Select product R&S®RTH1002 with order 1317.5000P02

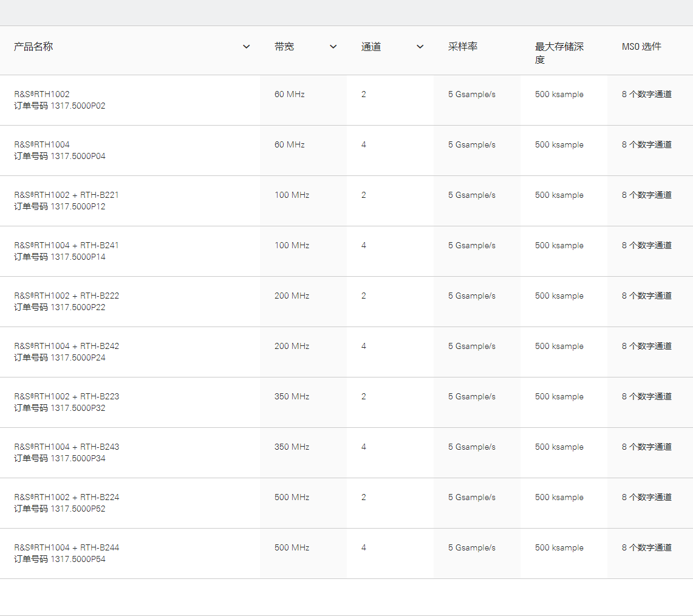(60, 100)
